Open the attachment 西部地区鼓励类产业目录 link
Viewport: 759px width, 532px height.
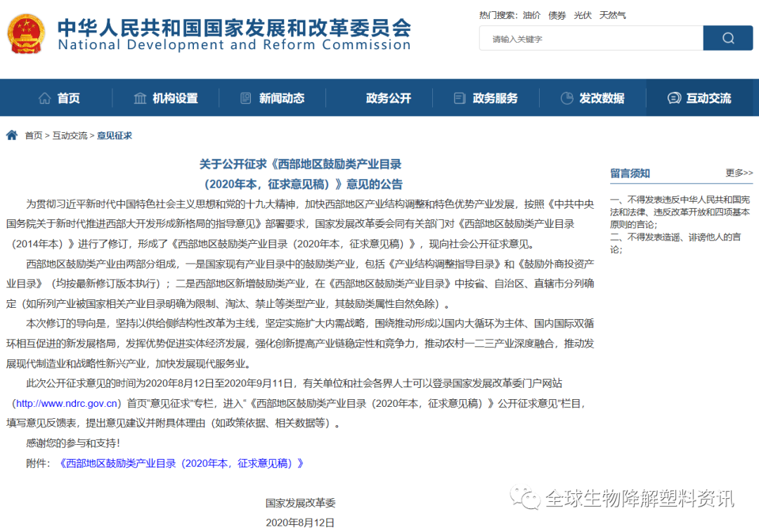coord(181,463)
